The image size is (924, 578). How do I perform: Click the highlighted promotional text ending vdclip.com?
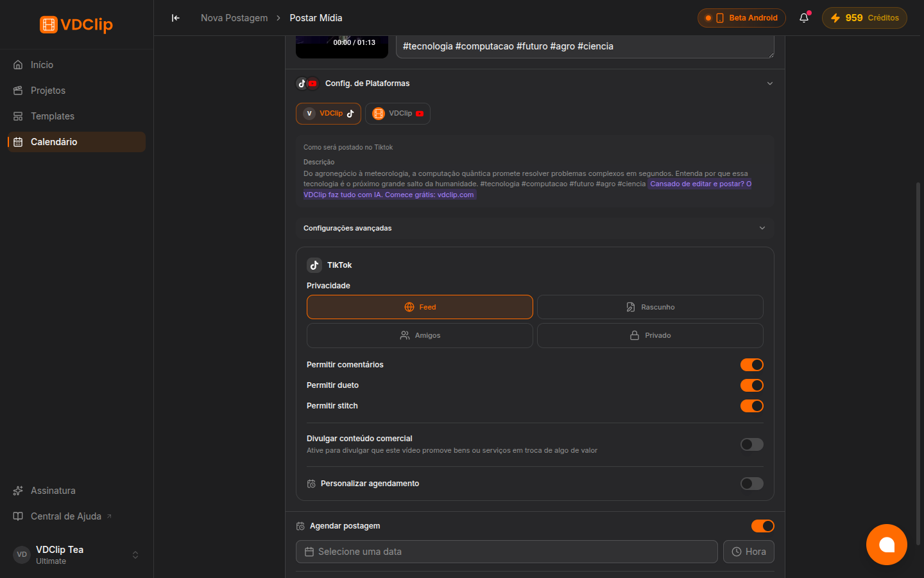pyautogui.click(x=527, y=189)
